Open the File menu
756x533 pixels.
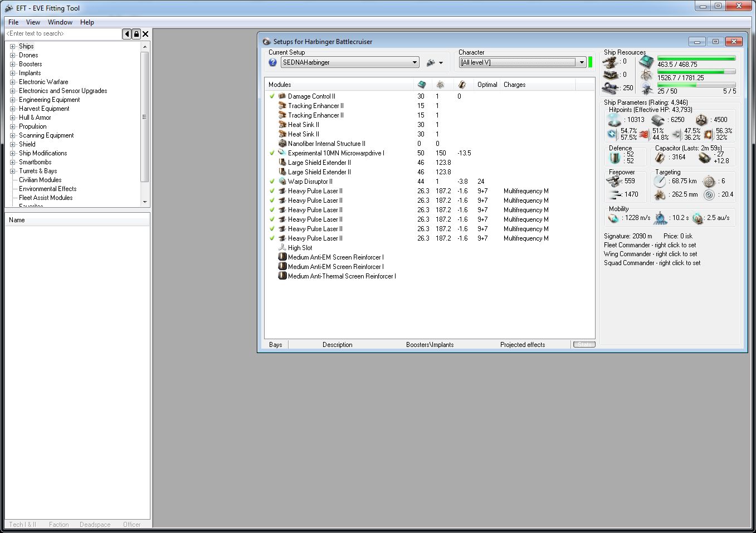point(13,22)
